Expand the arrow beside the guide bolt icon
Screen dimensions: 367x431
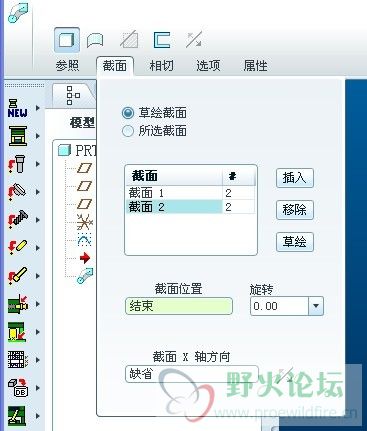point(38,164)
